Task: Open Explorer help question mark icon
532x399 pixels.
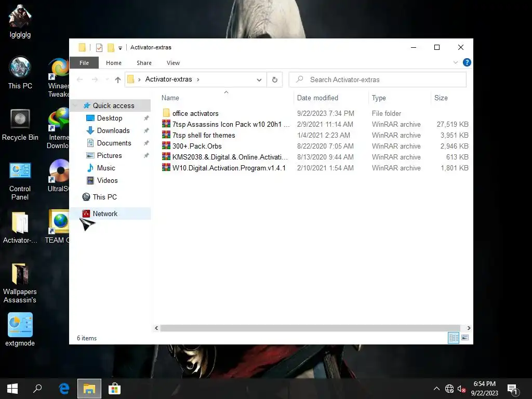Action: coord(467,62)
